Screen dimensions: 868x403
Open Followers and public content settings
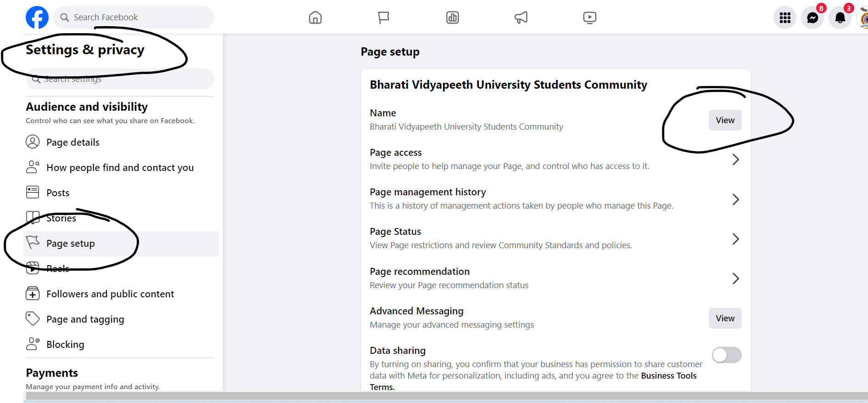[110, 294]
